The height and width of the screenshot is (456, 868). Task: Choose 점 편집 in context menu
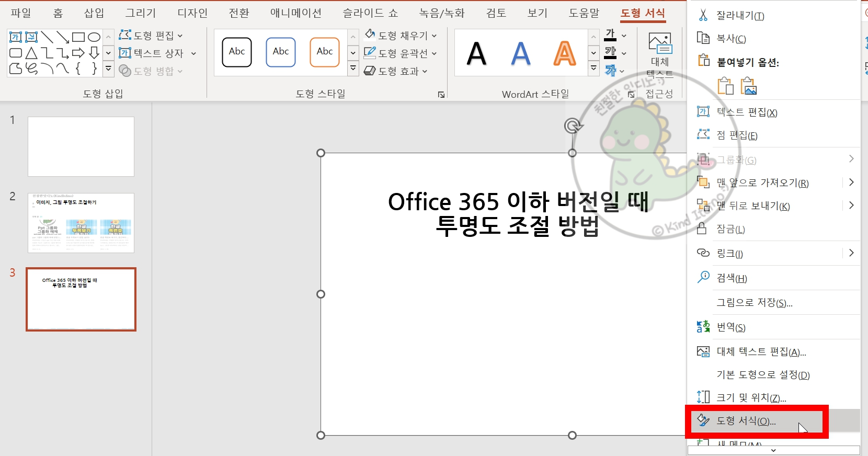(x=773, y=135)
